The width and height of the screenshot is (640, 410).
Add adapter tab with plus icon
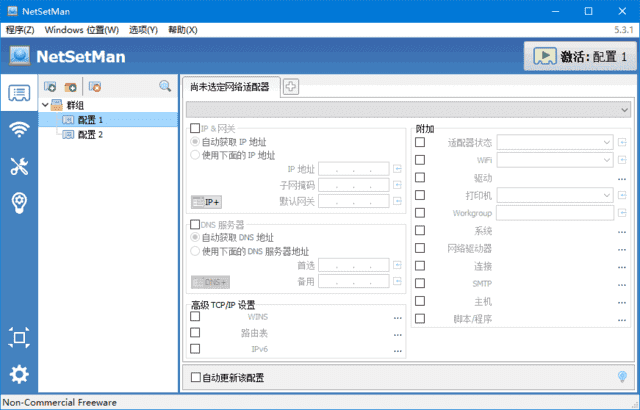[x=291, y=86]
